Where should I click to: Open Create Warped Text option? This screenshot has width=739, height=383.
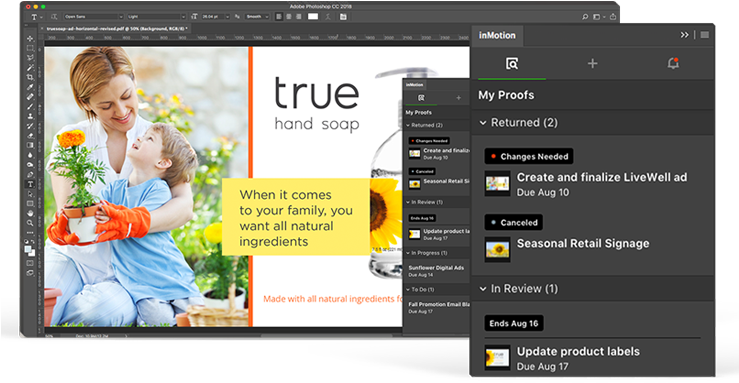tap(328, 16)
